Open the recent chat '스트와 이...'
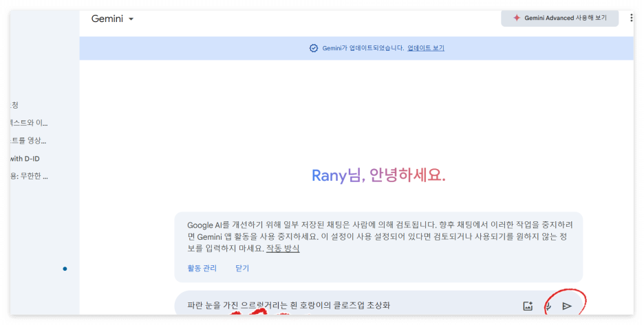The image size is (644, 325). coord(29,123)
